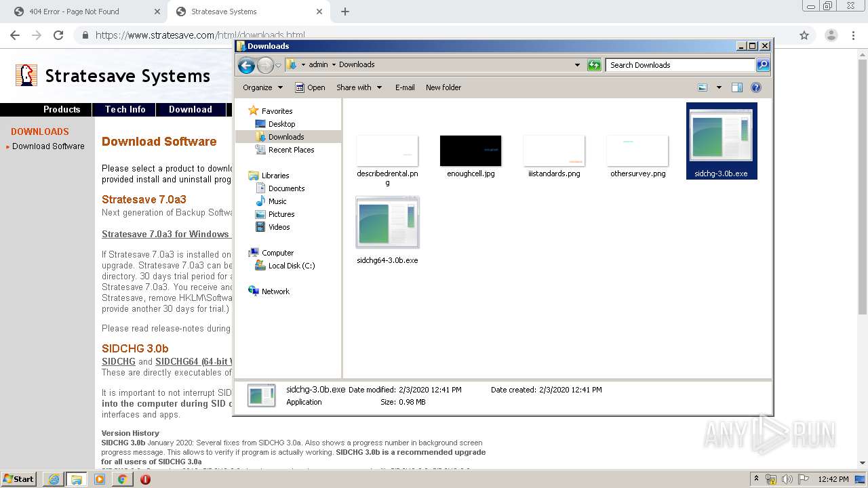The width and height of the screenshot is (868, 488).
Task: Select the enoughcell.jpg file
Action: 471,156
